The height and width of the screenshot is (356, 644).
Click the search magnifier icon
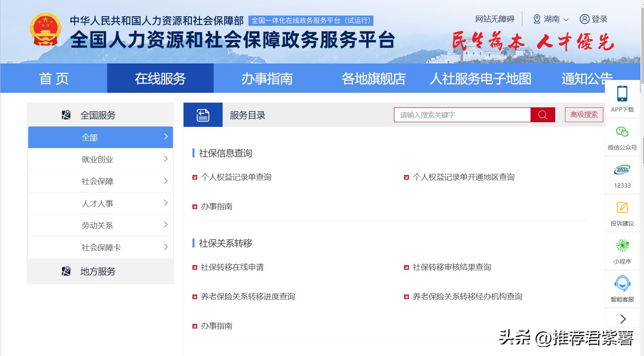(x=542, y=115)
